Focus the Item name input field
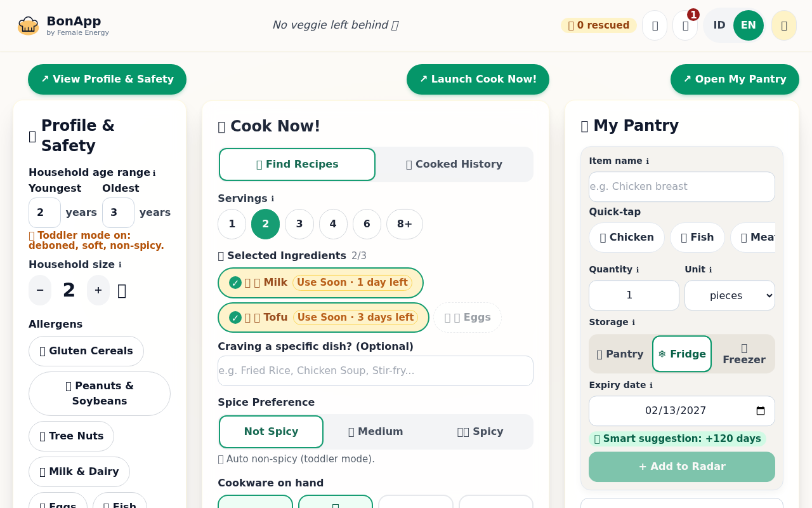 (682, 187)
